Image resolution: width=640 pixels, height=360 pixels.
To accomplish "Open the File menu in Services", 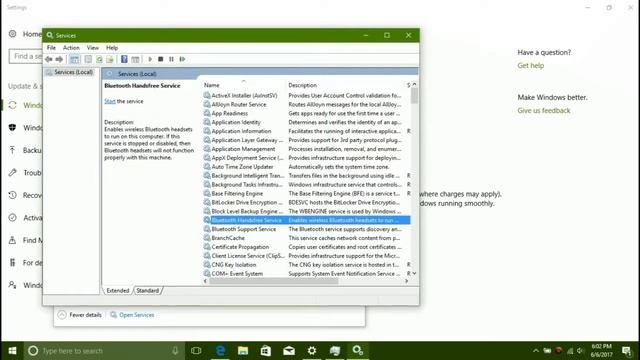I will 51,48.
